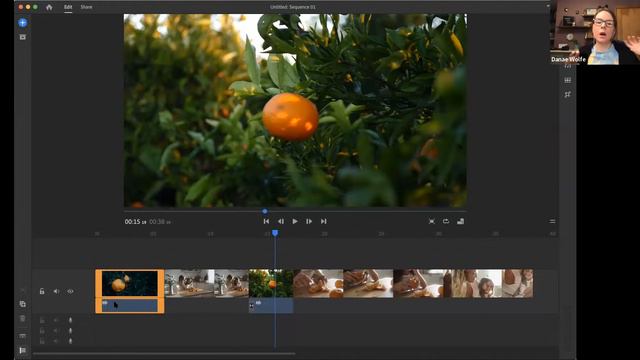Toggle the track controls icon at bottom left
Viewport: 640px width, 360px height.
click(x=22, y=350)
